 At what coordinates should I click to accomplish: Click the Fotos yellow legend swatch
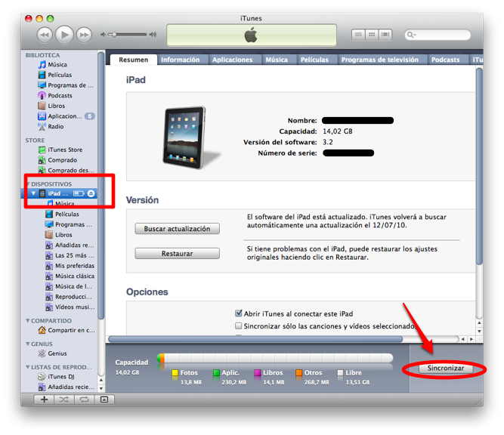click(175, 372)
